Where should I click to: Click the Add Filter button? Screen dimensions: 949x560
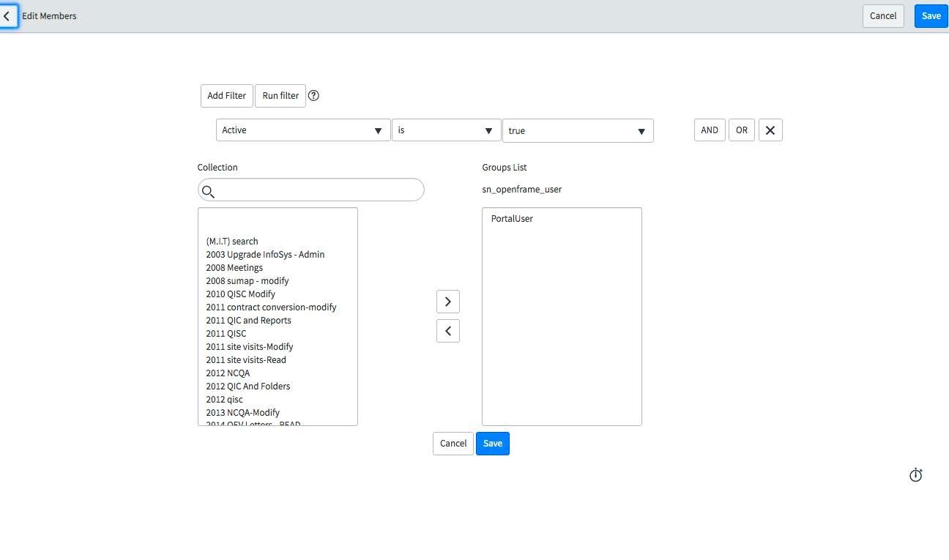226,96
